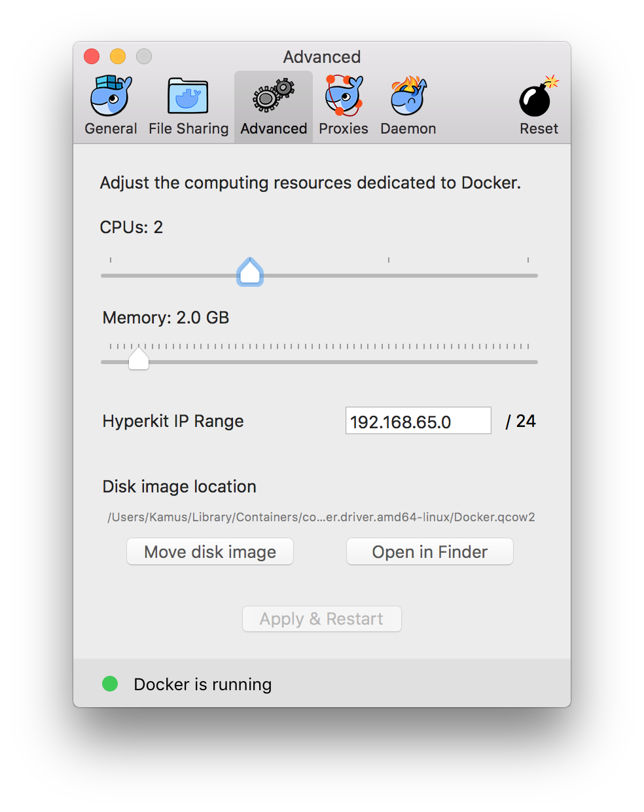Click the Memory slider thumb
This screenshot has width=644, height=812.
(x=139, y=358)
